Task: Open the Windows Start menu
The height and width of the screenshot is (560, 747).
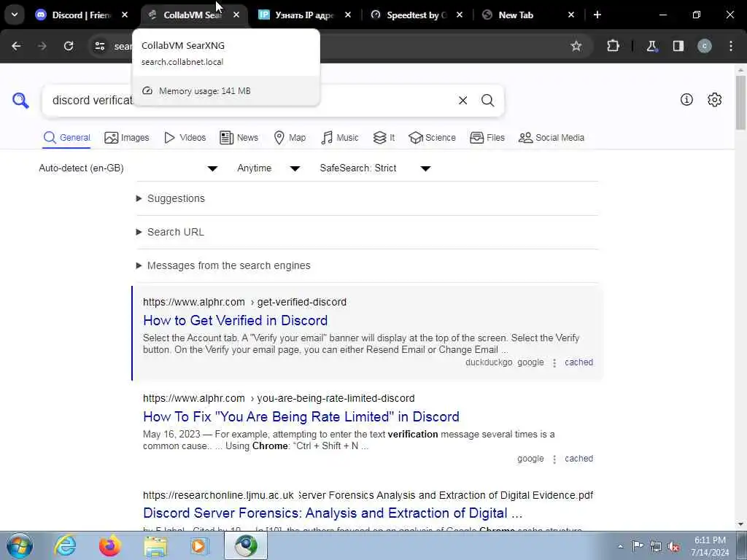Action: (x=20, y=545)
